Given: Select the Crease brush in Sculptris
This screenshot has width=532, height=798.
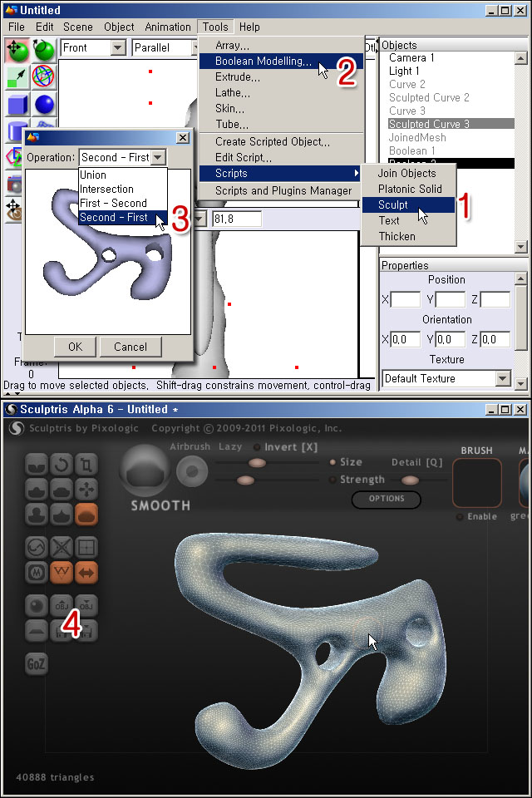Looking at the screenshot, I should click(37, 465).
